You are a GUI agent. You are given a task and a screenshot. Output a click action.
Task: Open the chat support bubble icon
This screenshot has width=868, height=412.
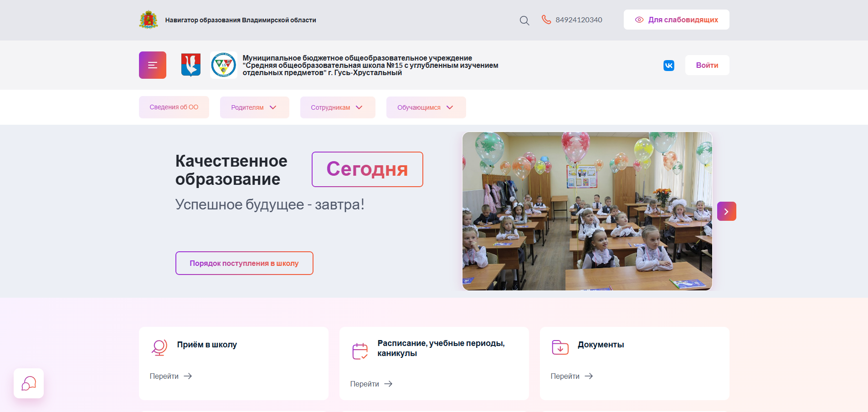pos(29,383)
